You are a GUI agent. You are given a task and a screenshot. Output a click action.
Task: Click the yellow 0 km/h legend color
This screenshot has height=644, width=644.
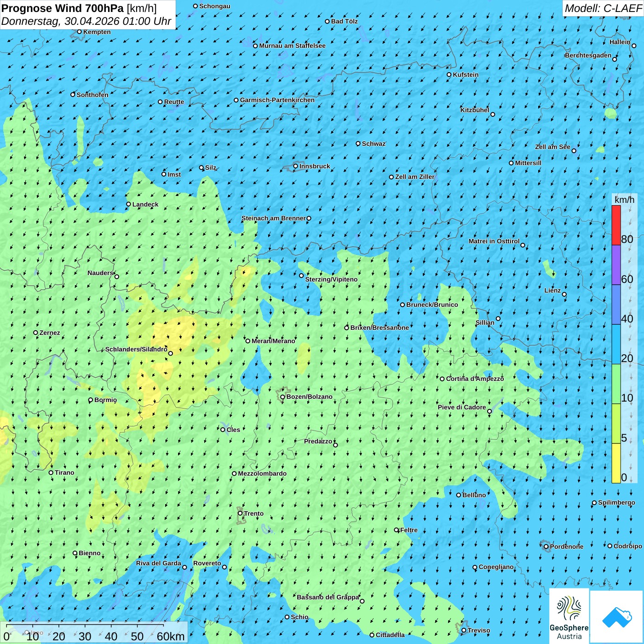tap(616, 463)
